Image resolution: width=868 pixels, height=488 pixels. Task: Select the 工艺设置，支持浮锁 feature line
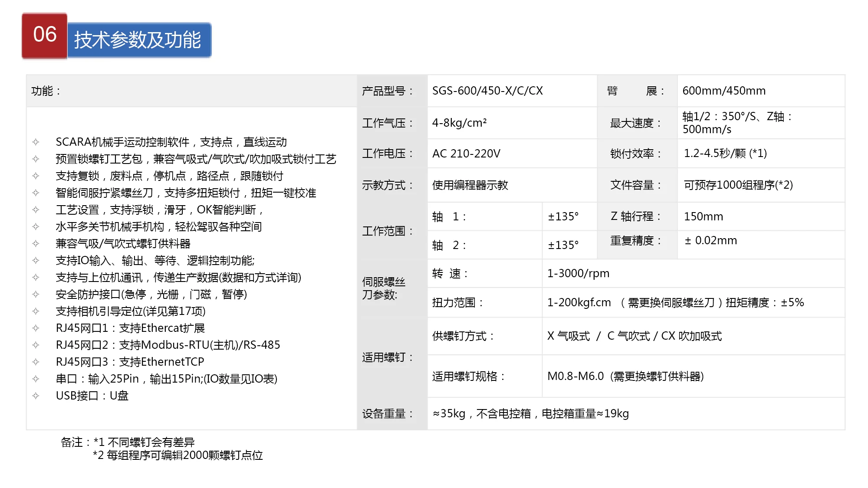(160, 210)
